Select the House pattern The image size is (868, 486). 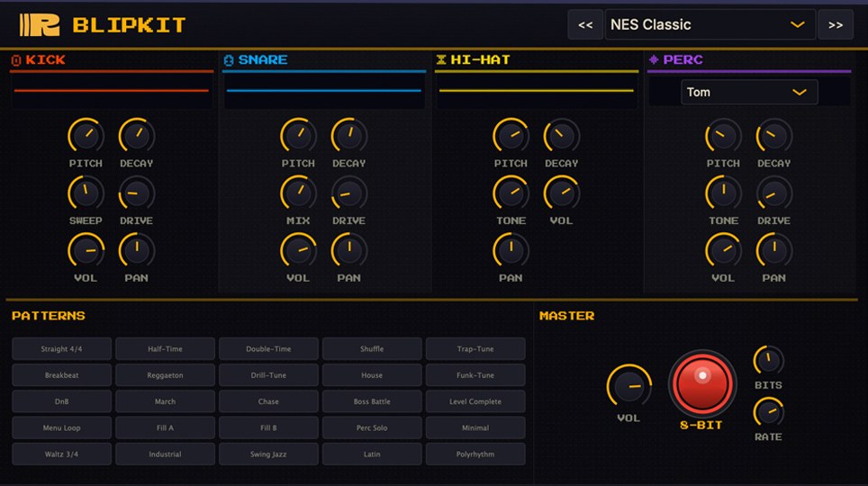pos(372,375)
